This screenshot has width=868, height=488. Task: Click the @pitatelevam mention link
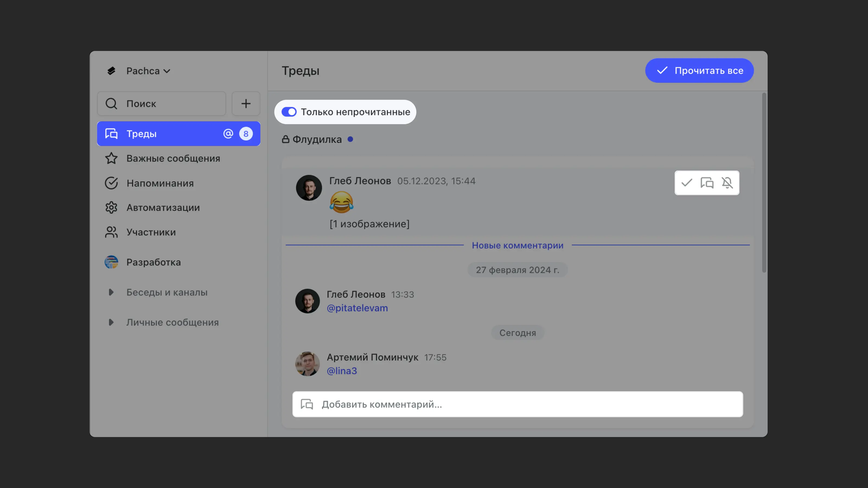coord(357,308)
